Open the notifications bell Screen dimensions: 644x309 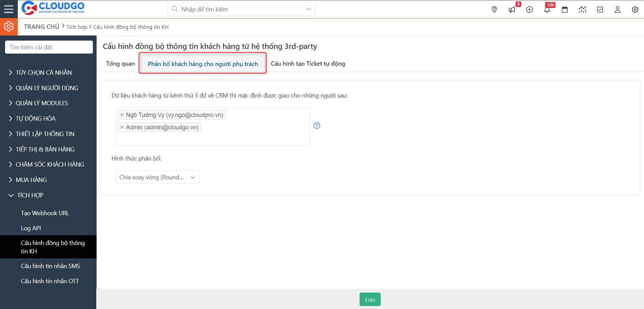tap(547, 10)
